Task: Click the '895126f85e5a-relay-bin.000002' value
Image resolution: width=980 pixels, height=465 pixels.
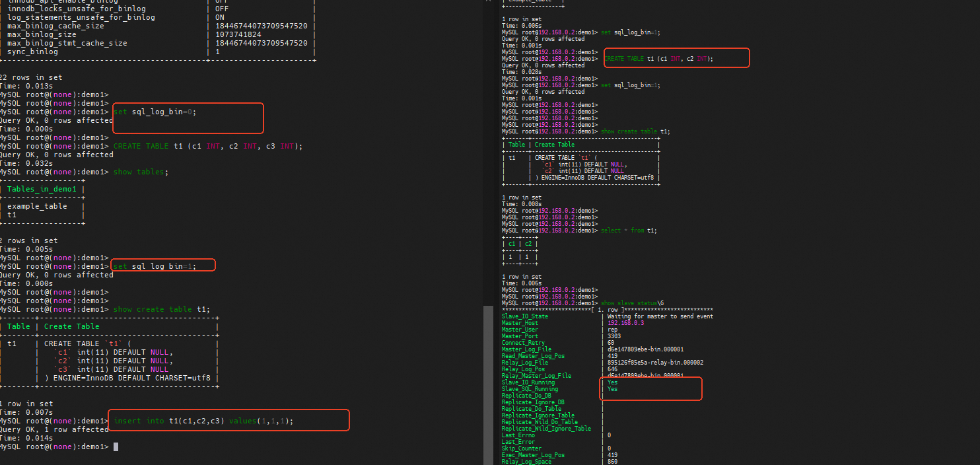Action: pos(656,363)
